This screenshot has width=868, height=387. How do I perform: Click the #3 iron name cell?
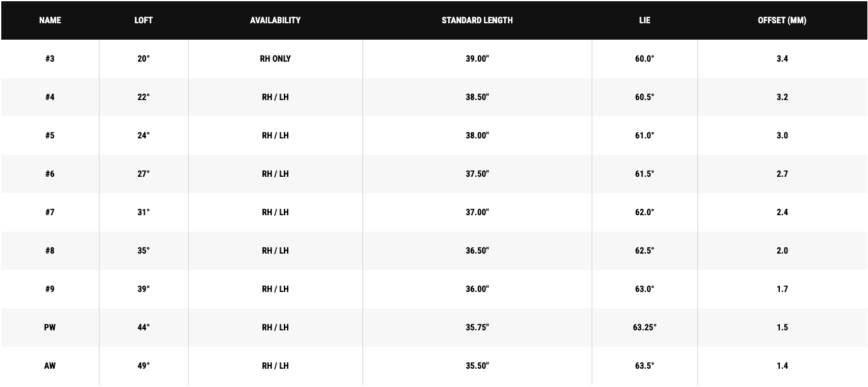coord(50,59)
